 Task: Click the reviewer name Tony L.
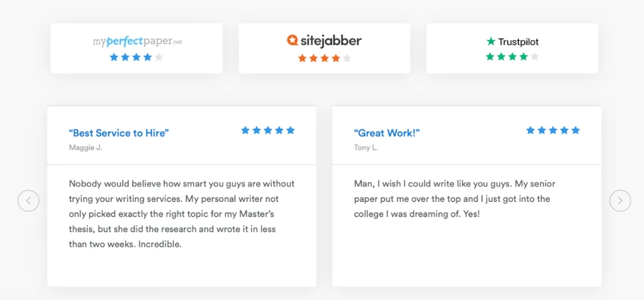[x=366, y=147]
